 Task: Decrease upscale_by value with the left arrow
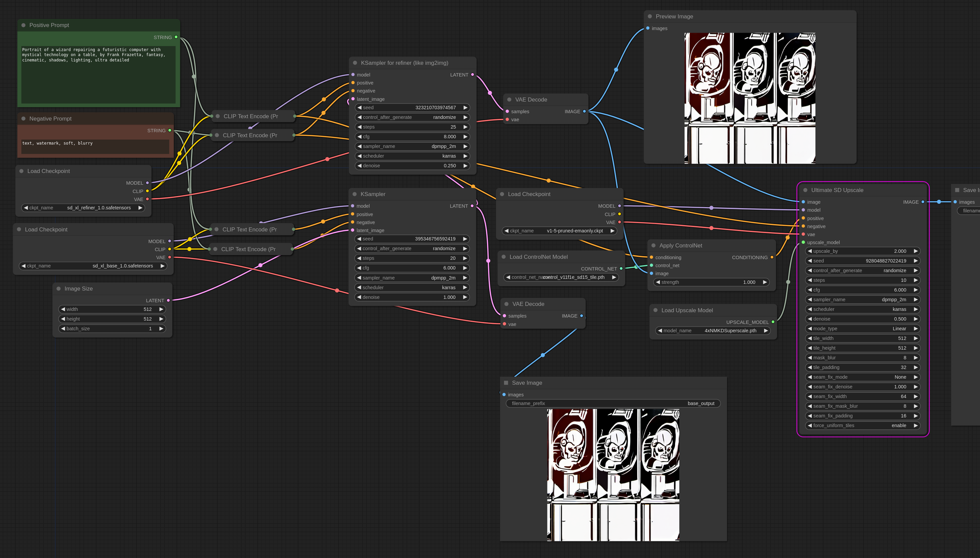pos(809,251)
